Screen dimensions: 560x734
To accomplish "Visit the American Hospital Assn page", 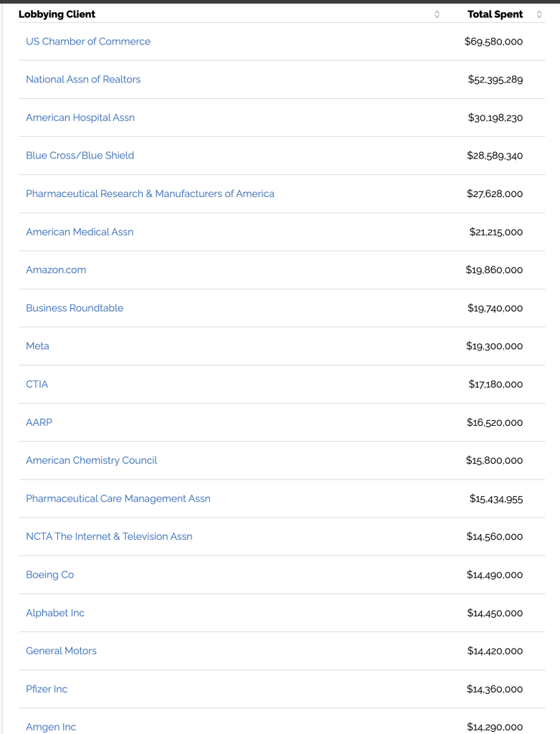I will point(80,118).
